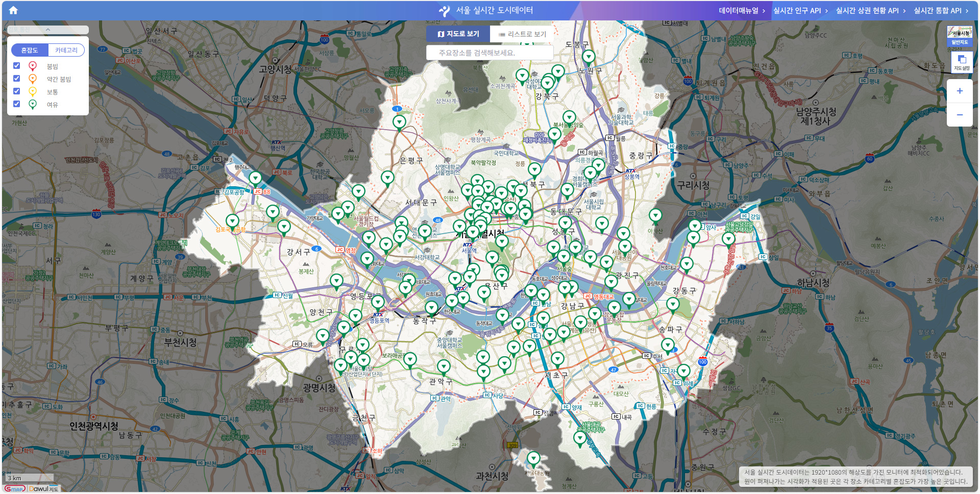
Task: Select the 일반지도 map type thumbnail
Action: (960, 36)
